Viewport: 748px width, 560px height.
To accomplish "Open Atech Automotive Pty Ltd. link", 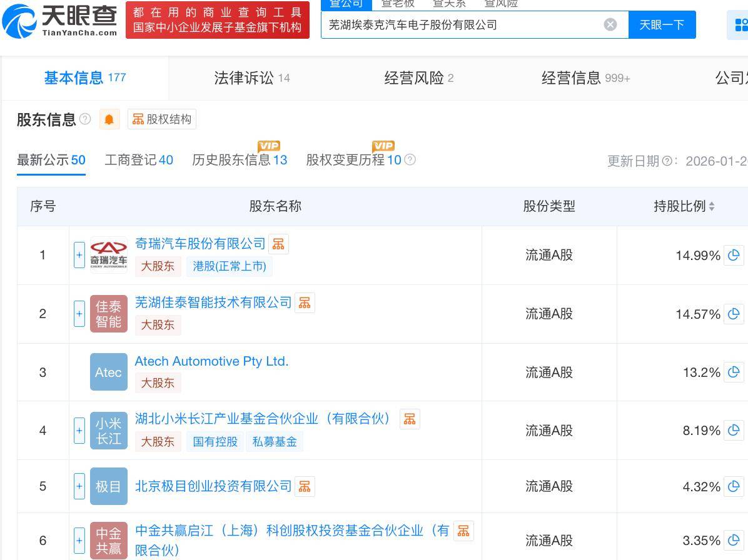I will point(211,361).
